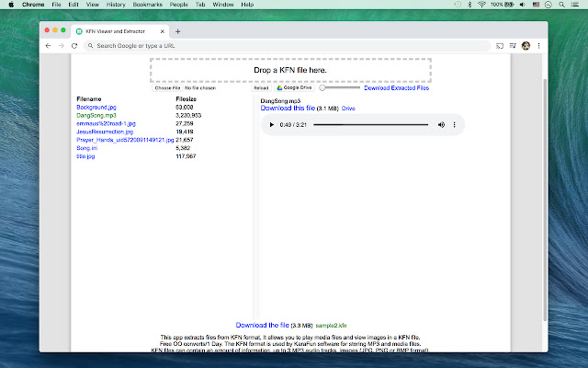The width and height of the screenshot is (588, 368).
Task: Click Download the file link at bottom
Action: point(263,325)
